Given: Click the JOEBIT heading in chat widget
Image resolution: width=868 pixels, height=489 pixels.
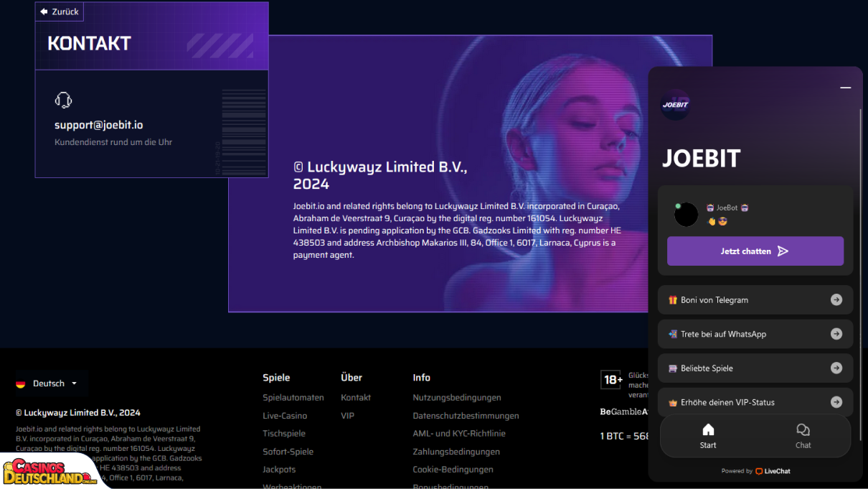Looking at the screenshot, I should (x=701, y=159).
